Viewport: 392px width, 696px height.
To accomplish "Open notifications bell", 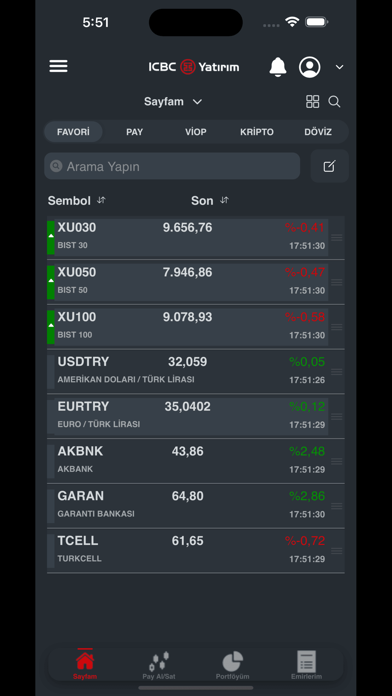I will 278,67.
